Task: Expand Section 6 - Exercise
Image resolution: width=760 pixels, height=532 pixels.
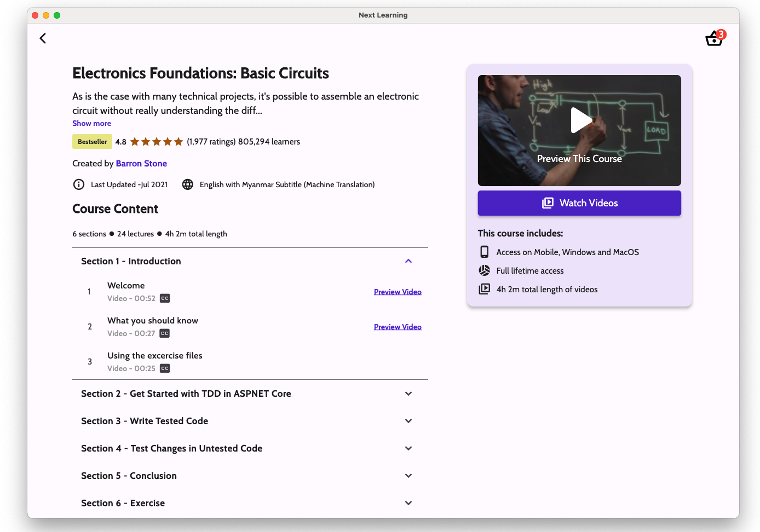Action: (x=408, y=503)
